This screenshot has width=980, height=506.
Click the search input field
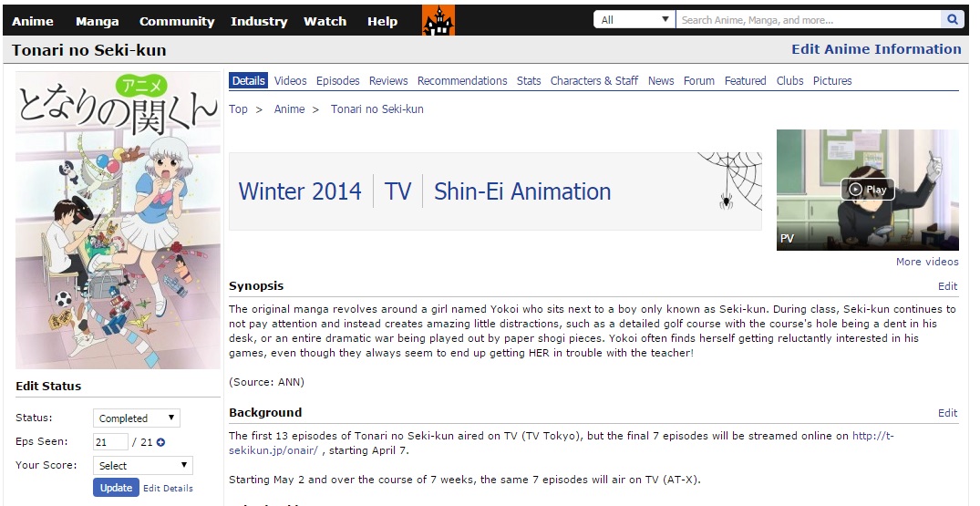coord(809,19)
